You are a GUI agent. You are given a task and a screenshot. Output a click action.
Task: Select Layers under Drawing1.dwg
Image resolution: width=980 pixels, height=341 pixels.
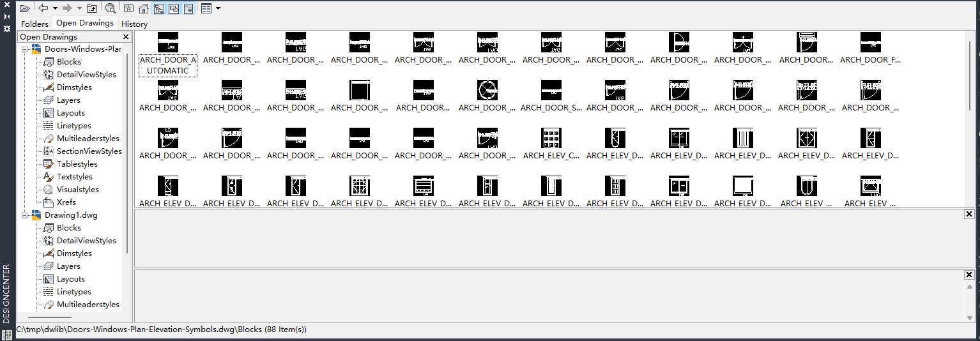(x=68, y=266)
